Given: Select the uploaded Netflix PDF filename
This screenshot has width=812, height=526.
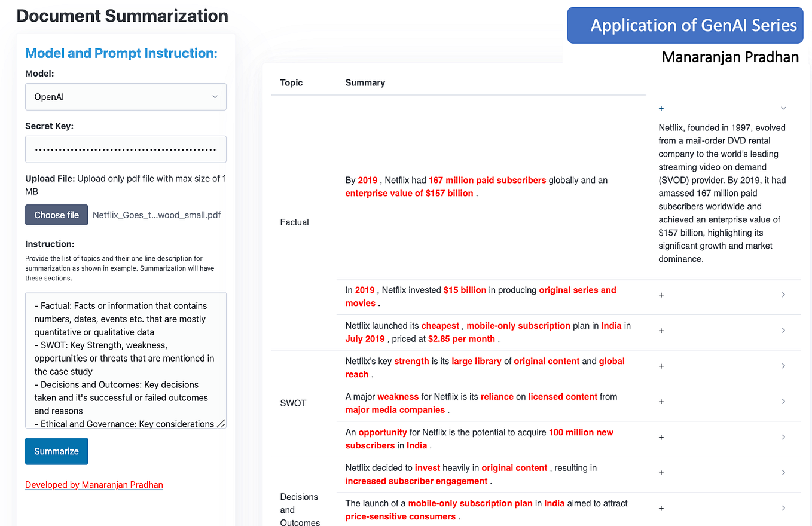Looking at the screenshot, I should tap(157, 215).
